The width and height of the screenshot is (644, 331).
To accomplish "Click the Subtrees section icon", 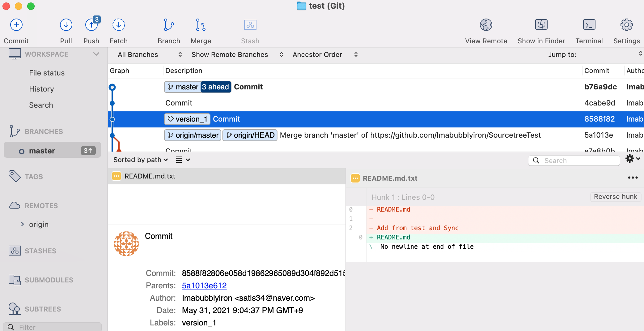I will [15, 309].
